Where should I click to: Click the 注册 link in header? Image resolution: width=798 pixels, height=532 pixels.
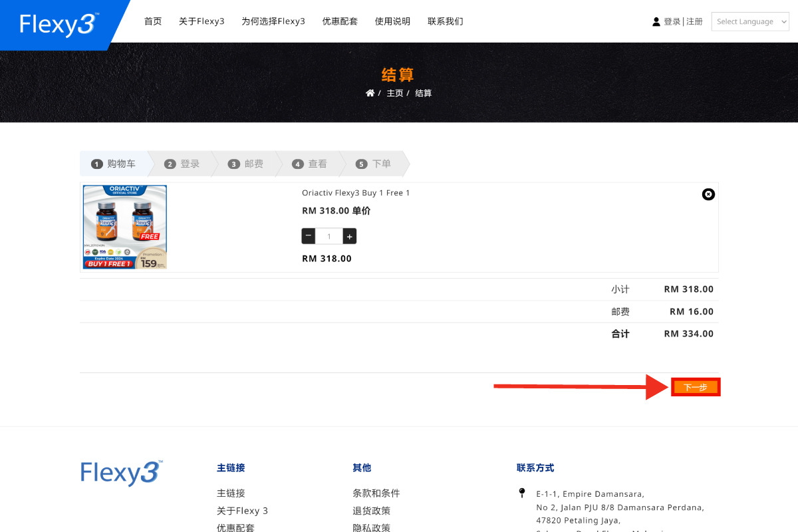pos(694,21)
